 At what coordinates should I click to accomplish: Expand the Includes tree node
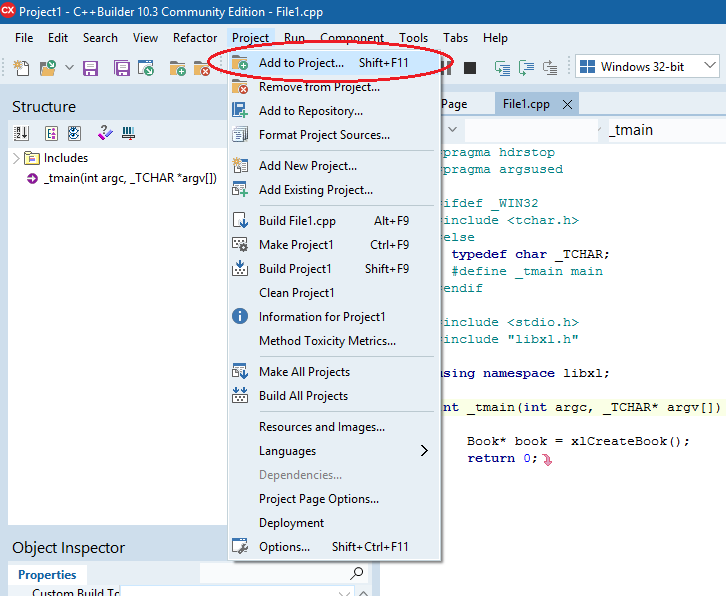coord(16,158)
